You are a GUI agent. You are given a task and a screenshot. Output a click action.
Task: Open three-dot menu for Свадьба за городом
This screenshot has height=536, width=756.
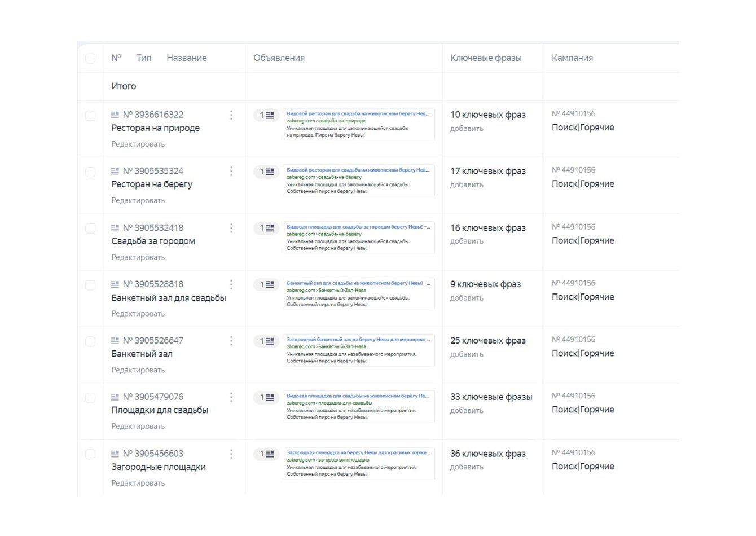coord(231,228)
